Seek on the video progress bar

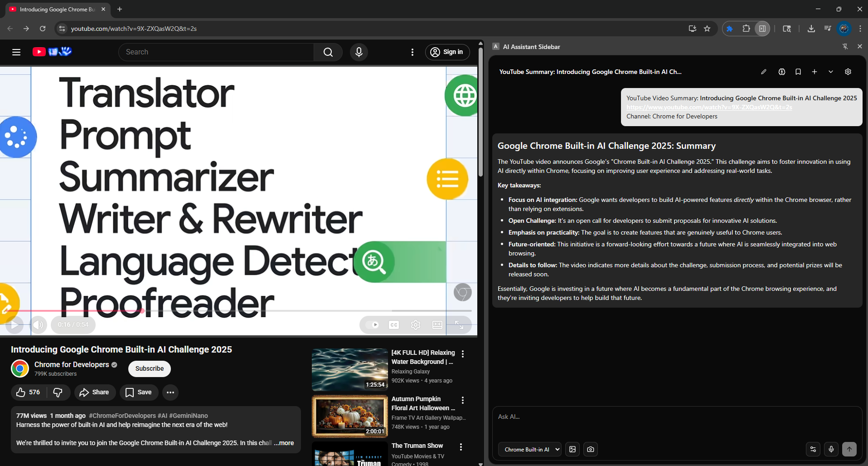click(238, 311)
